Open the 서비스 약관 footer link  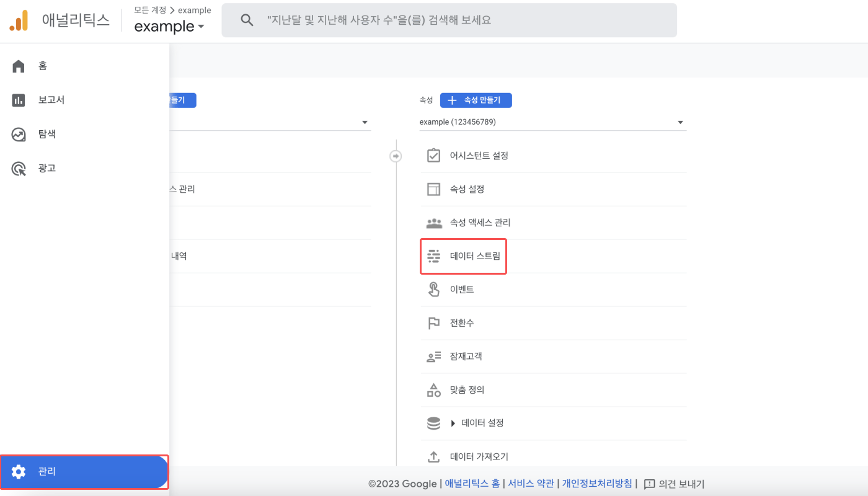click(531, 484)
